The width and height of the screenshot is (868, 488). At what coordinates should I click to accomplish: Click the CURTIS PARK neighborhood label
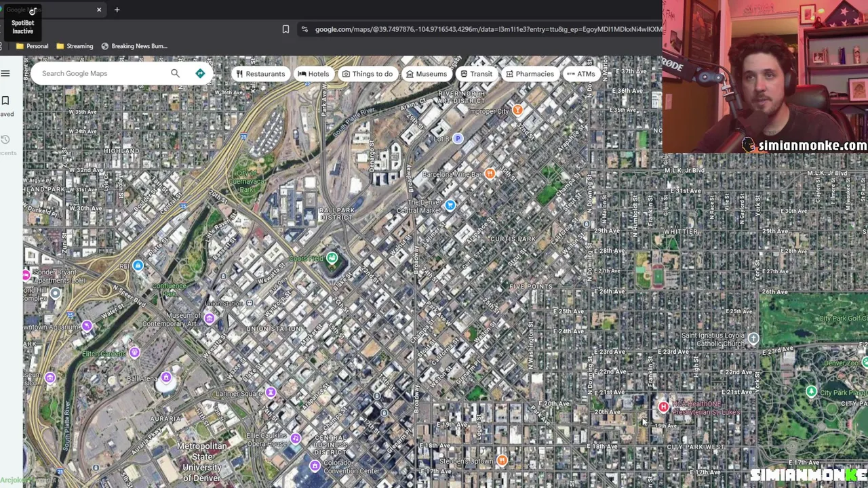coord(513,239)
